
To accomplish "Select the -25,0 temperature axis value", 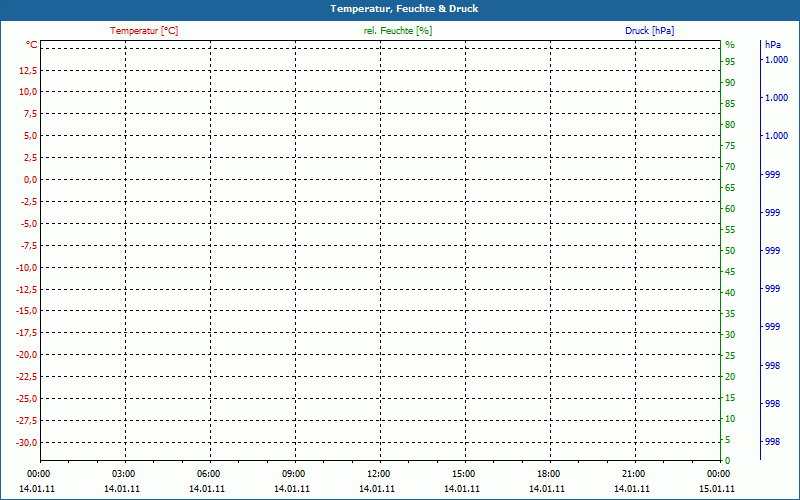I will (x=27, y=398).
